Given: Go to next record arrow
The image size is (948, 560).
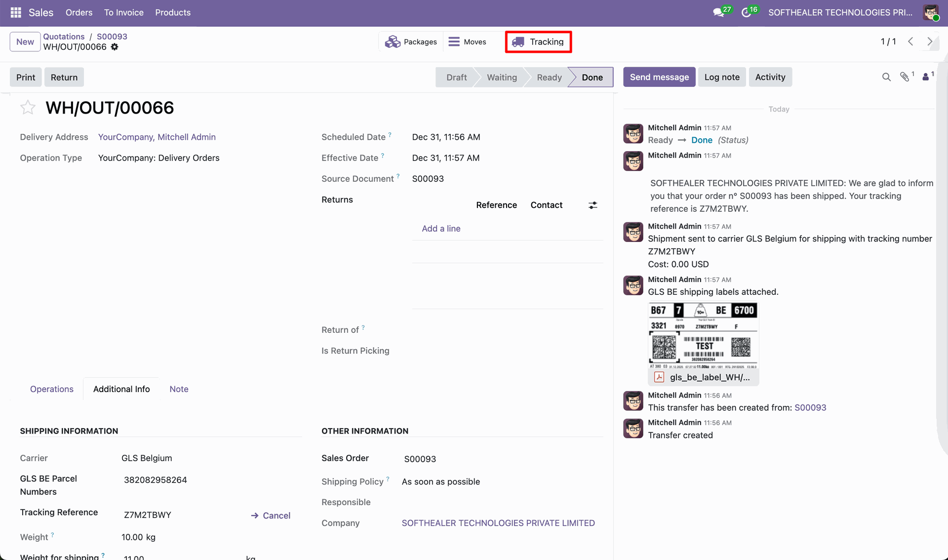Looking at the screenshot, I should pyautogui.click(x=930, y=41).
